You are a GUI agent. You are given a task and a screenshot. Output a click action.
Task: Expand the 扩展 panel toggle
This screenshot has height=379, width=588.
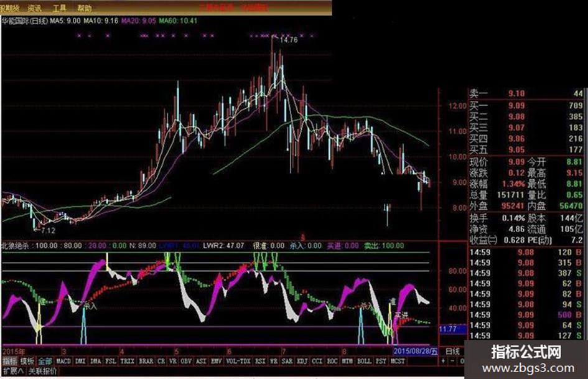pos(13,371)
